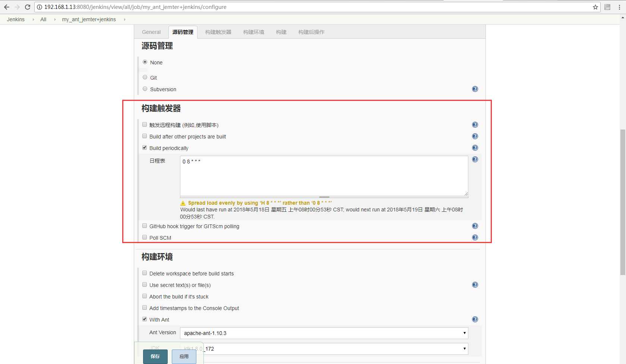This screenshot has height=364, width=626.
Task: Open the JDK version dropdown
Action: coord(324,349)
